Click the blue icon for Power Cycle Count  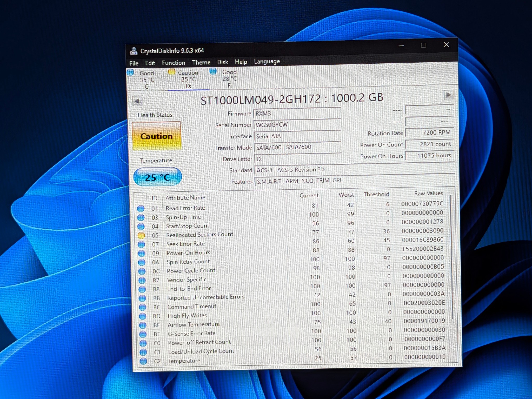pos(142,271)
